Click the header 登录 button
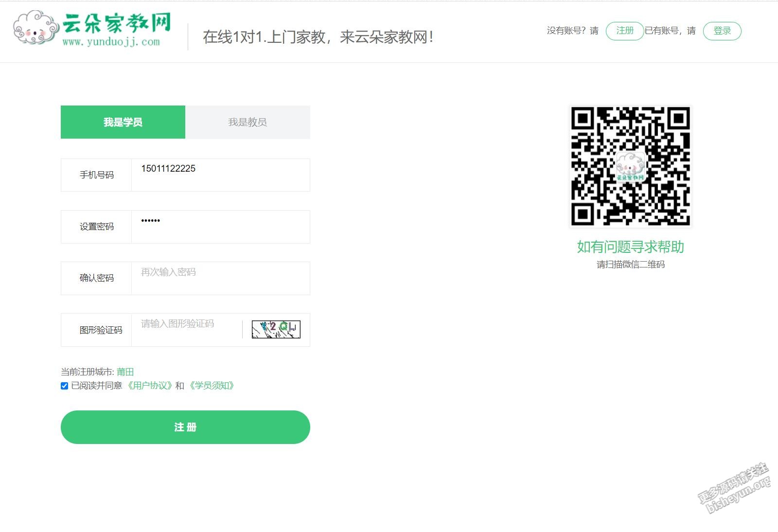This screenshot has height=532, width=778. pyautogui.click(x=722, y=31)
